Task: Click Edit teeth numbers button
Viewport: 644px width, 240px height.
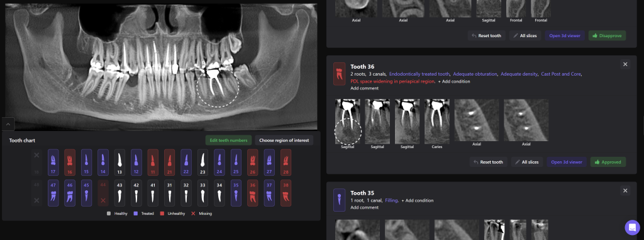Action: point(229,140)
